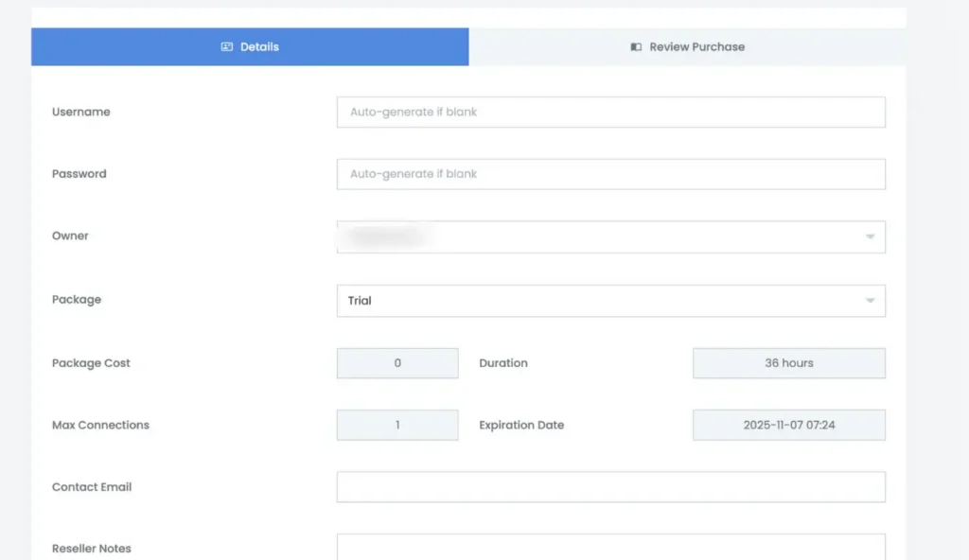Click the Max Connections label
The image size is (969, 560).
(100, 425)
